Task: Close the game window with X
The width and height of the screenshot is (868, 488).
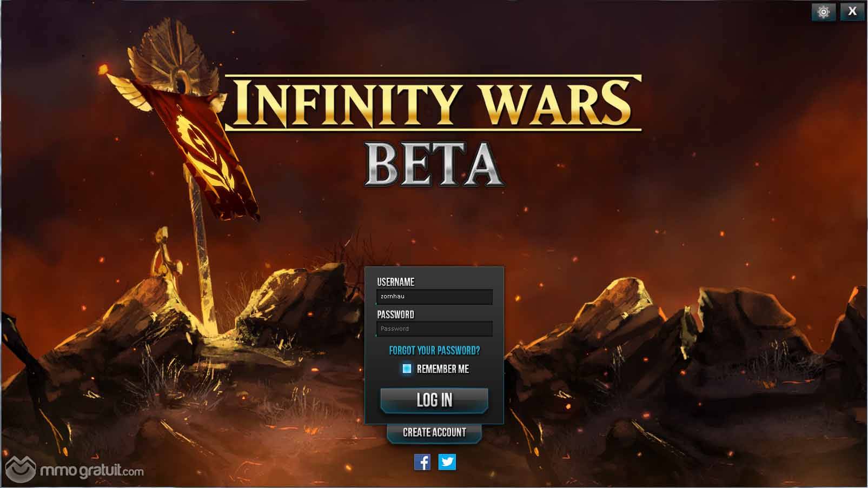Action: click(x=852, y=12)
